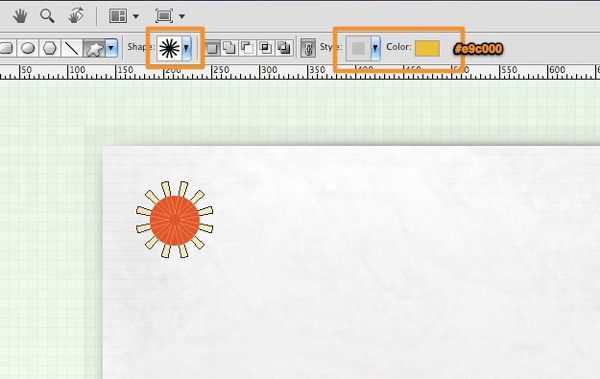
Task: Select the Custom Shape tool
Action: pyautogui.click(x=94, y=48)
